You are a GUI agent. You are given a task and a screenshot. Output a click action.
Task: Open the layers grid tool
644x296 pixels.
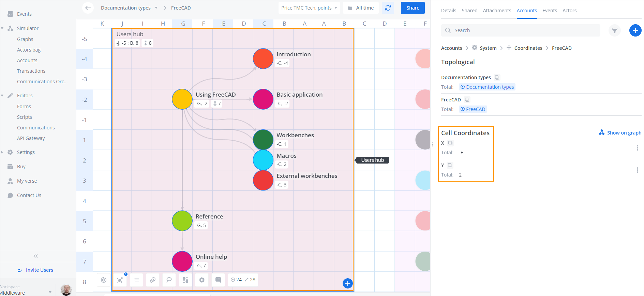coord(185,280)
